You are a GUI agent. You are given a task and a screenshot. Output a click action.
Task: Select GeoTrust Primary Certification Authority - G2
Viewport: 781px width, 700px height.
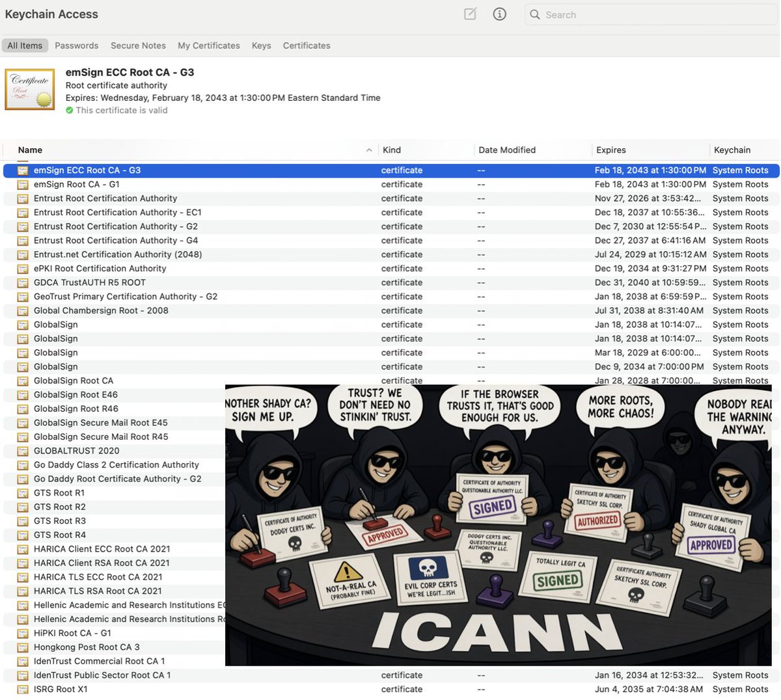point(391,297)
